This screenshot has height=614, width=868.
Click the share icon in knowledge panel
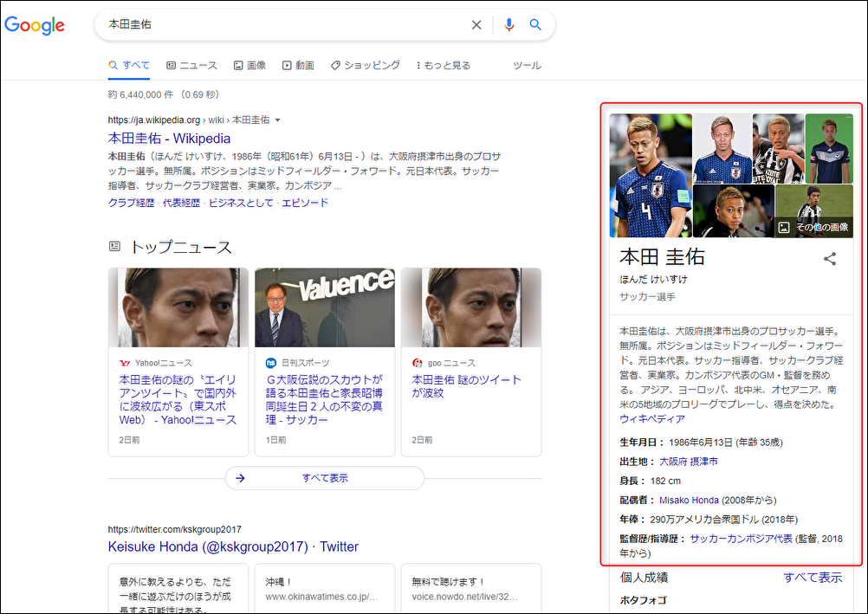click(830, 259)
